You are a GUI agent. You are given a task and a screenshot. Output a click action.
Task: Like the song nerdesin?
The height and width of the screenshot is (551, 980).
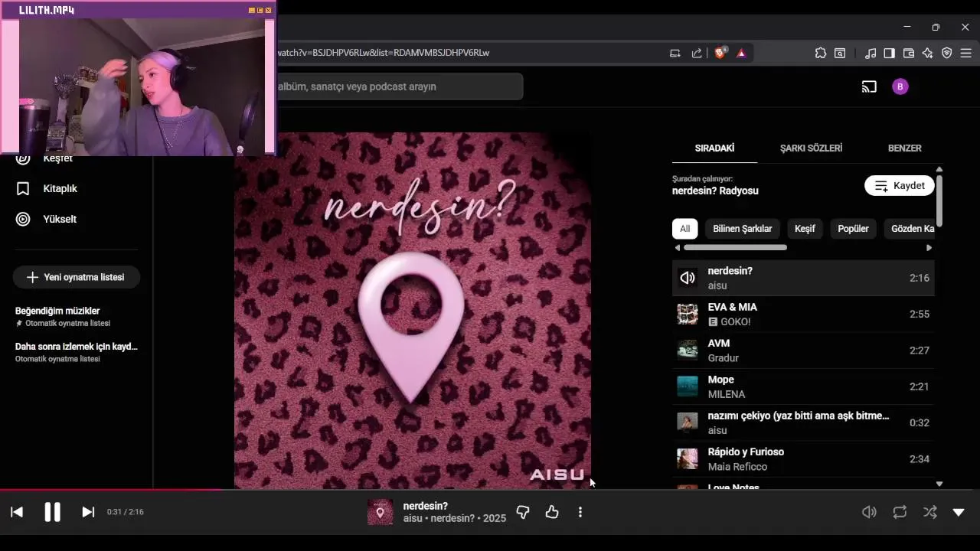pos(552,512)
